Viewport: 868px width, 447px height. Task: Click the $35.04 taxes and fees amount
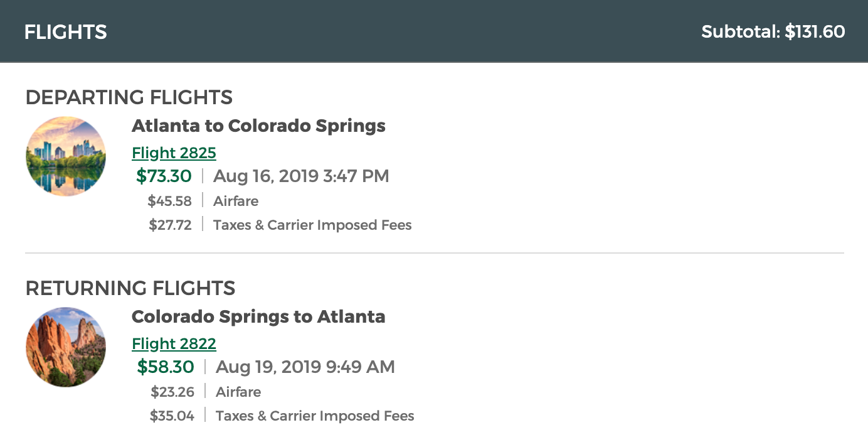(x=172, y=416)
